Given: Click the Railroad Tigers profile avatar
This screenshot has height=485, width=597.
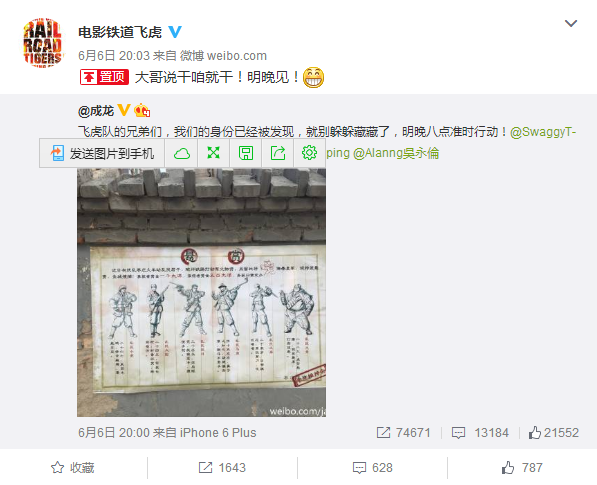Looking at the screenshot, I should click(x=42, y=43).
